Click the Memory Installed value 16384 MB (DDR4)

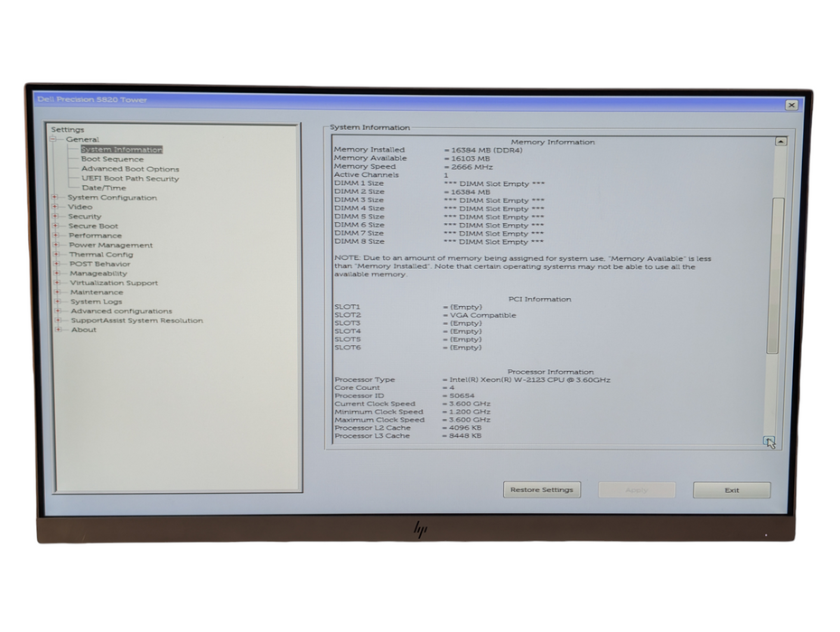[x=487, y=150]
